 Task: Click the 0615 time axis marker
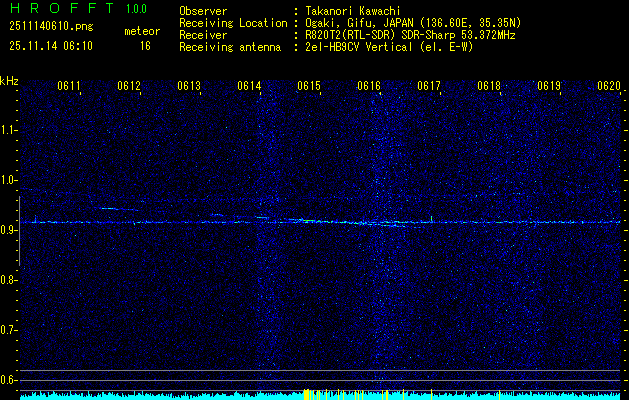coord(309,86)
